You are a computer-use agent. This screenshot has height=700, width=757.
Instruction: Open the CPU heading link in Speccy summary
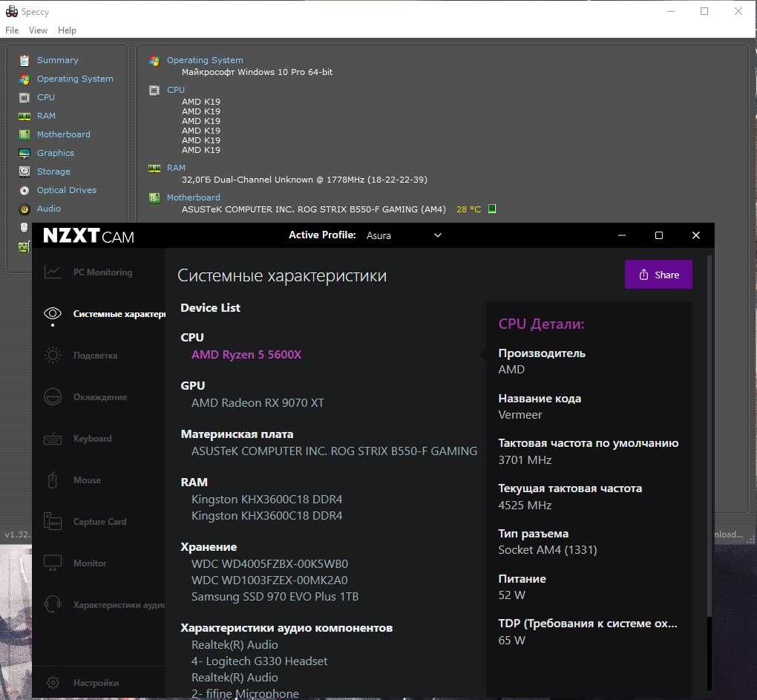176,90
